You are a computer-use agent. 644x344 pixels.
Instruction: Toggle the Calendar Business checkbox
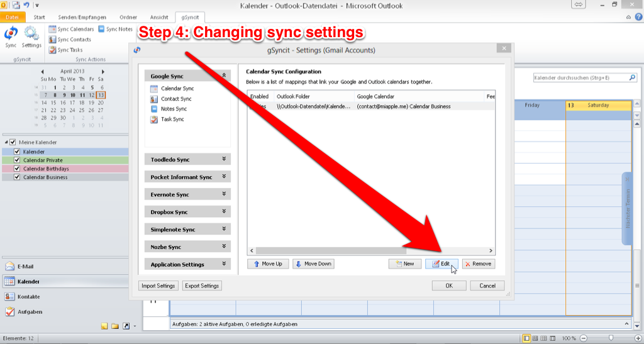(x=17, y=177)
